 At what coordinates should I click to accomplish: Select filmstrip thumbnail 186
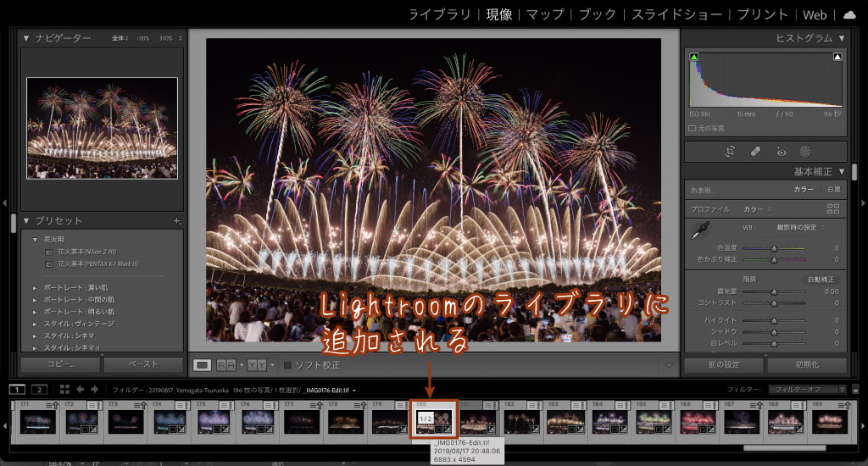(x=698, y=422)
